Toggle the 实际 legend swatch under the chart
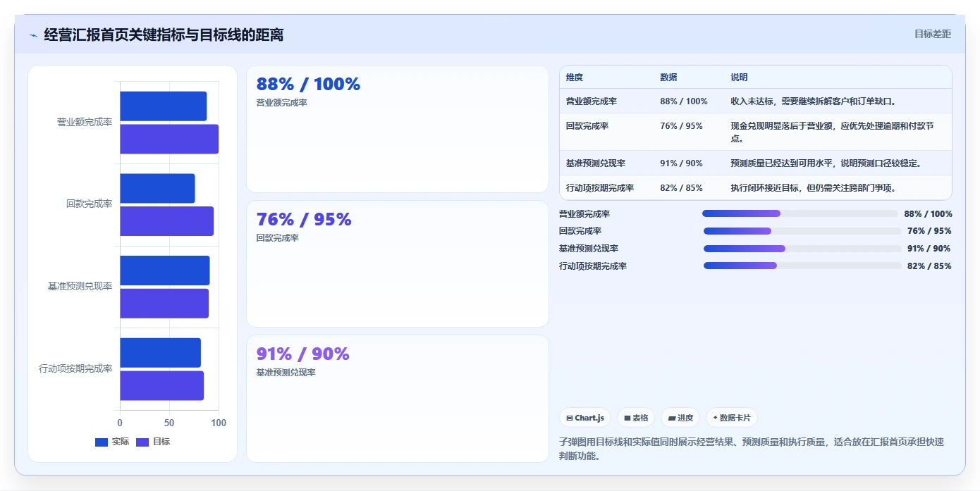The image size is (980, 491). 101,442
